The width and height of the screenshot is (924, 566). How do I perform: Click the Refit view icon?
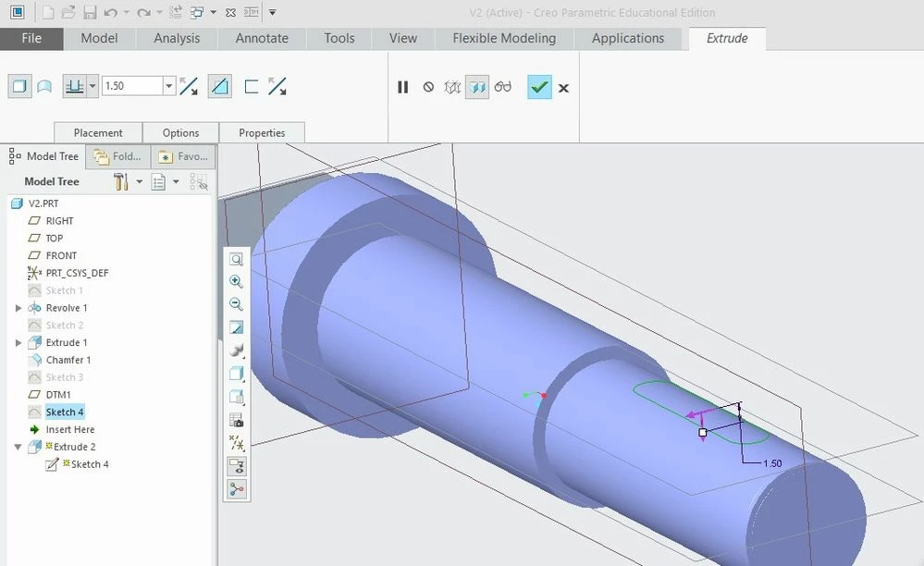coord(236,259)
